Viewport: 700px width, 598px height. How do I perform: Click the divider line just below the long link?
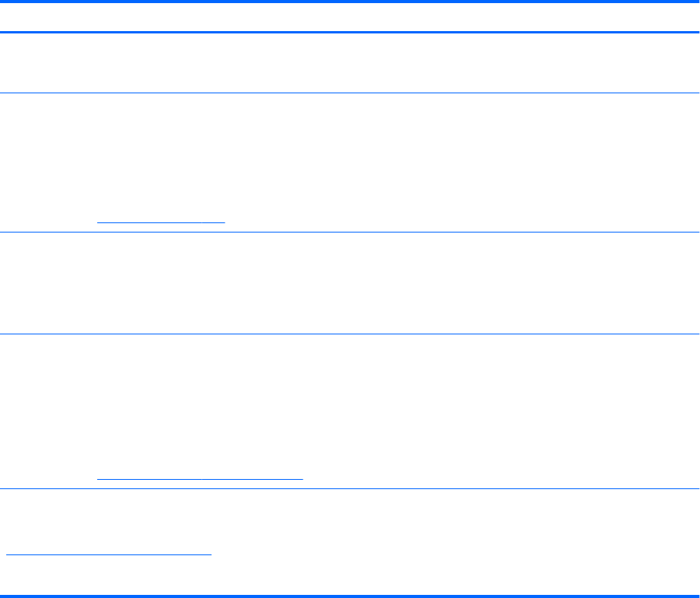click(x=350, y=489)
